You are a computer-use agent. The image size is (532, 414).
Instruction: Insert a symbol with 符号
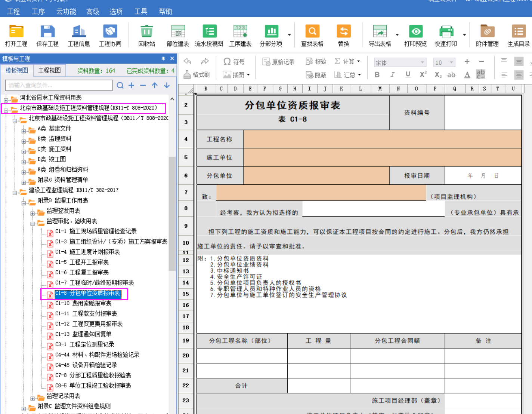(234, 62)
